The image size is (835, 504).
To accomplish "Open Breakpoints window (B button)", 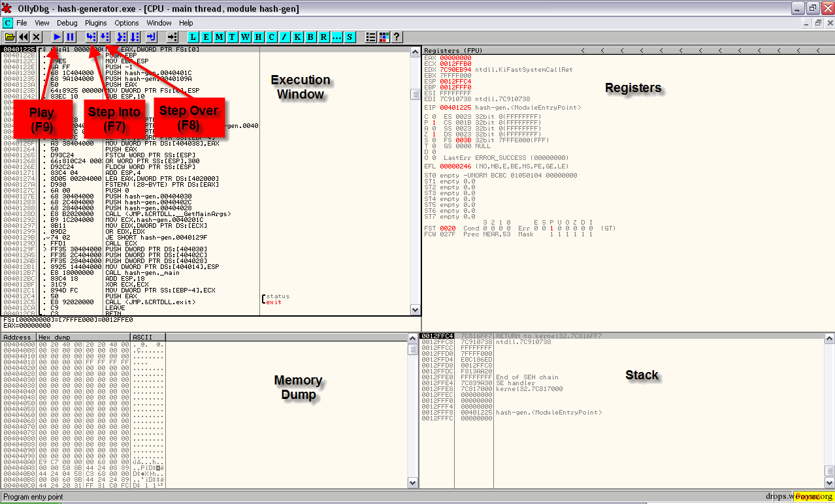I will 310,37.
